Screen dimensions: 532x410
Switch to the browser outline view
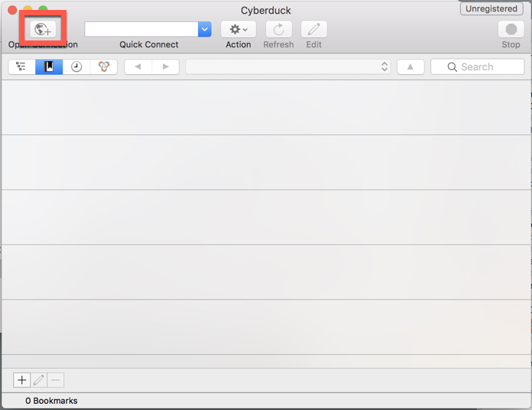21,66
